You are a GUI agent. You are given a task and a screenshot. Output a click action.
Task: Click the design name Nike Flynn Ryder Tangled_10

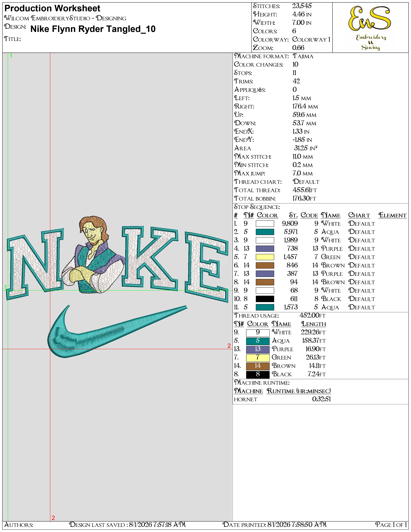point(93,29)
